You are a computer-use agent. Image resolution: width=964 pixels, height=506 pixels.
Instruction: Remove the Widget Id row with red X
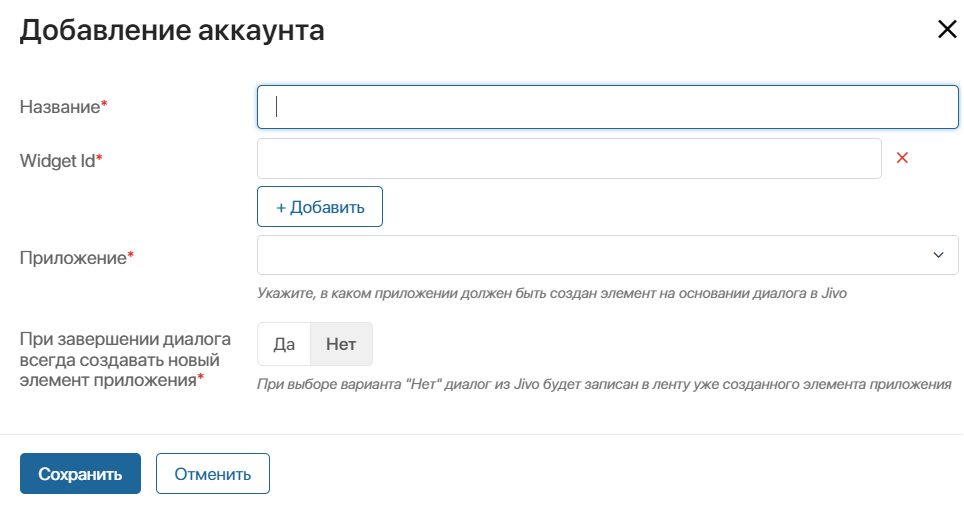[902, 158]
